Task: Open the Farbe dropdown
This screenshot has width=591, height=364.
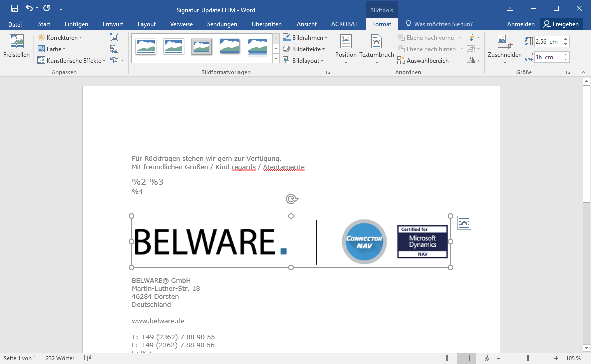Action: coord(52,49)
